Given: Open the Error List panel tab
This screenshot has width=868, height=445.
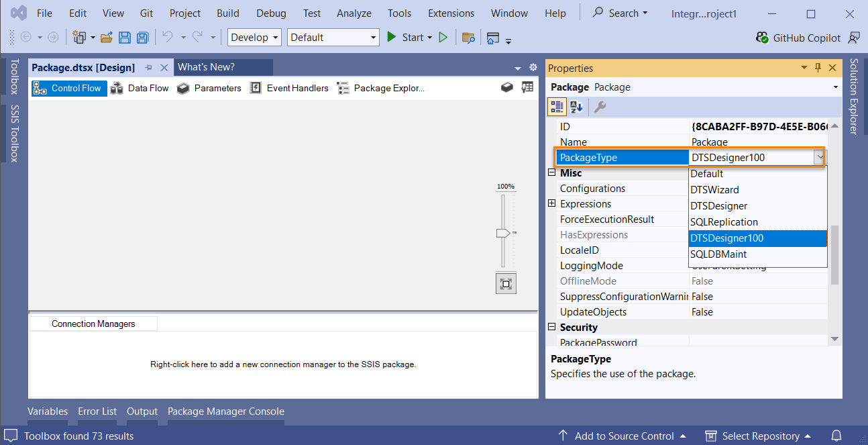Looking at the screenshot, I should pos(97,411).
